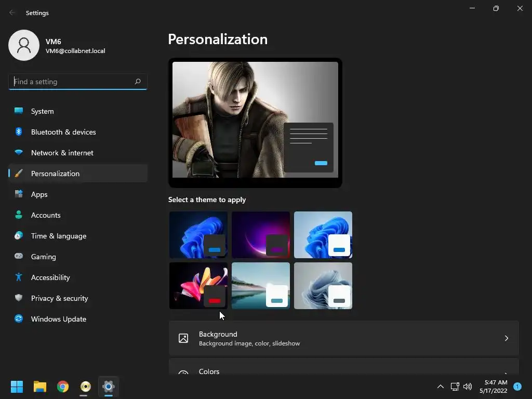Open Accessibility settings

click(x=78, y=277)
